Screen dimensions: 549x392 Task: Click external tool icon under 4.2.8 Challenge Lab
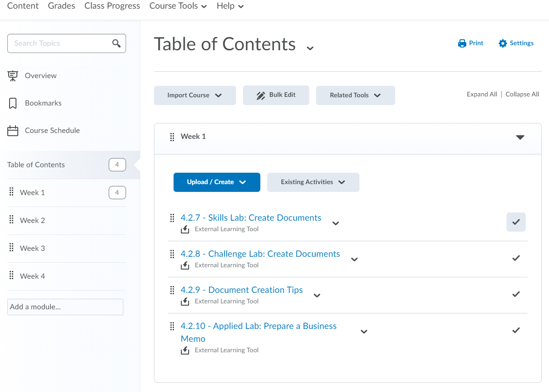pos(185,265)
